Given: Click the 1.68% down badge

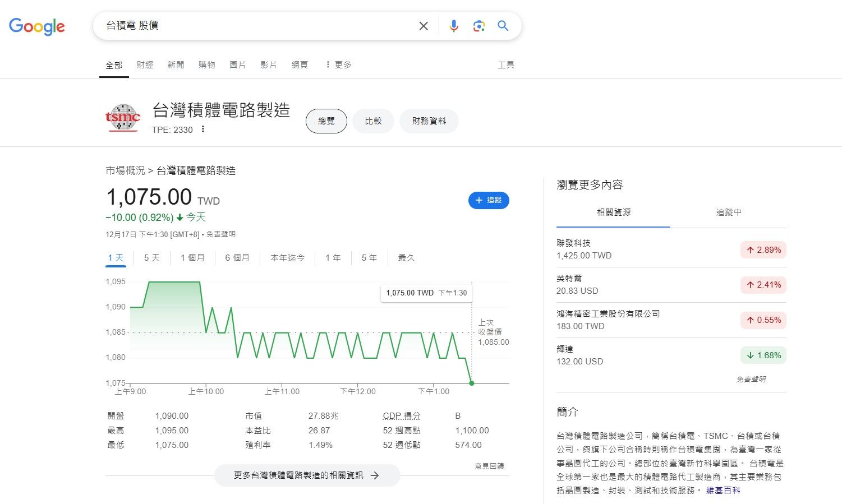Looking at the screenshot, I should pyautogui.click(x=763, y=355).
